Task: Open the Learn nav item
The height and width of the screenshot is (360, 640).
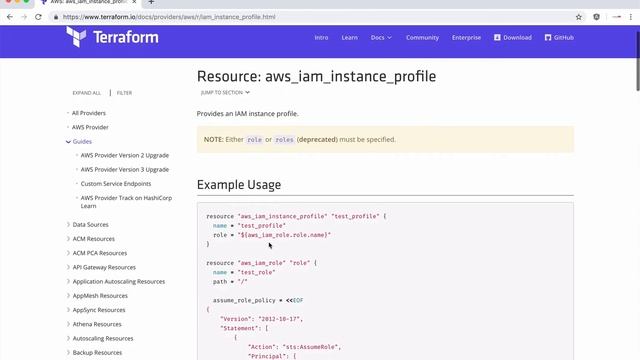Action: coord(349,38)
